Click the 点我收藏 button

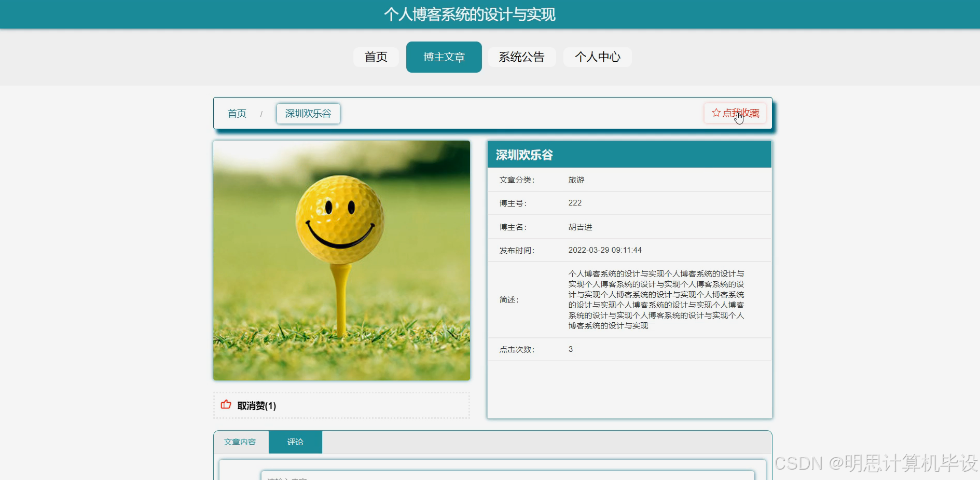pos(735,113)
